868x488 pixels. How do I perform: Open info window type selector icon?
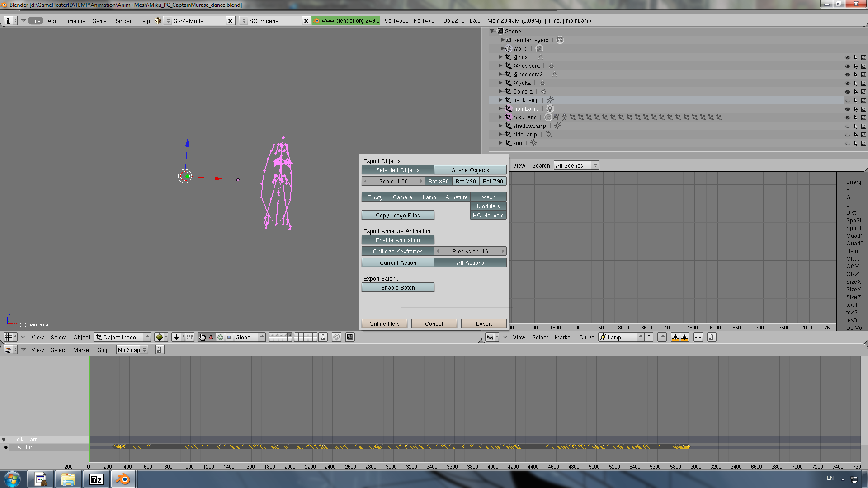pos(10,21)
